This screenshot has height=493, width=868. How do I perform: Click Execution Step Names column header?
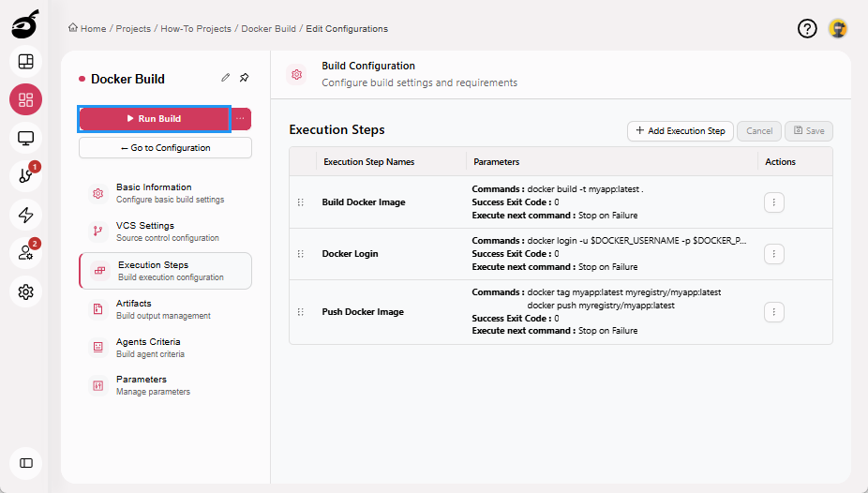(x=368, y=161)
